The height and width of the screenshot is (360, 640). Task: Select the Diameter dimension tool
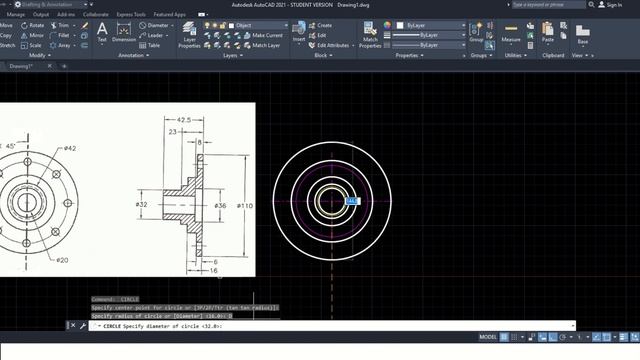pyautogui.click(x=154, y=25)
